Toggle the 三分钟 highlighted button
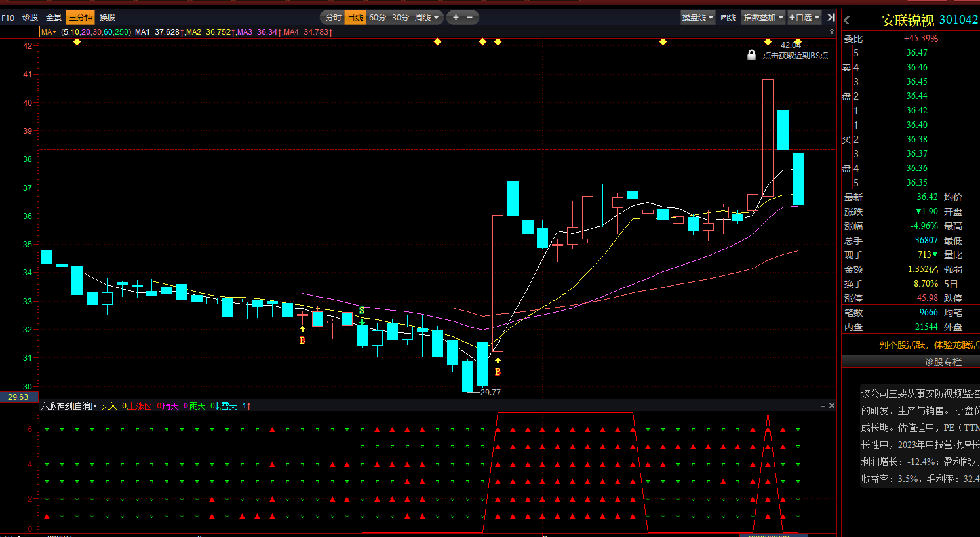This screenshot has height=537, width=980. click(81, 18)
